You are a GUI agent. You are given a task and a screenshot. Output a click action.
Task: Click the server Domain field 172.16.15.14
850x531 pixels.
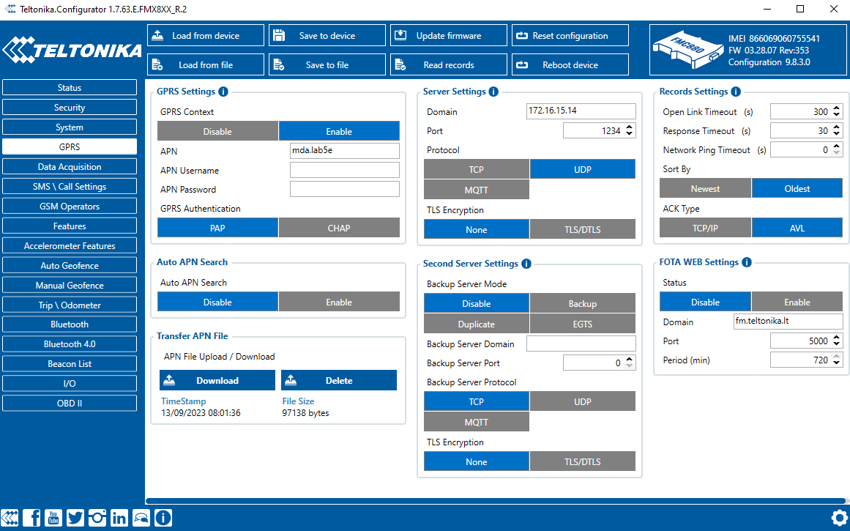click(x=581, y=111)
